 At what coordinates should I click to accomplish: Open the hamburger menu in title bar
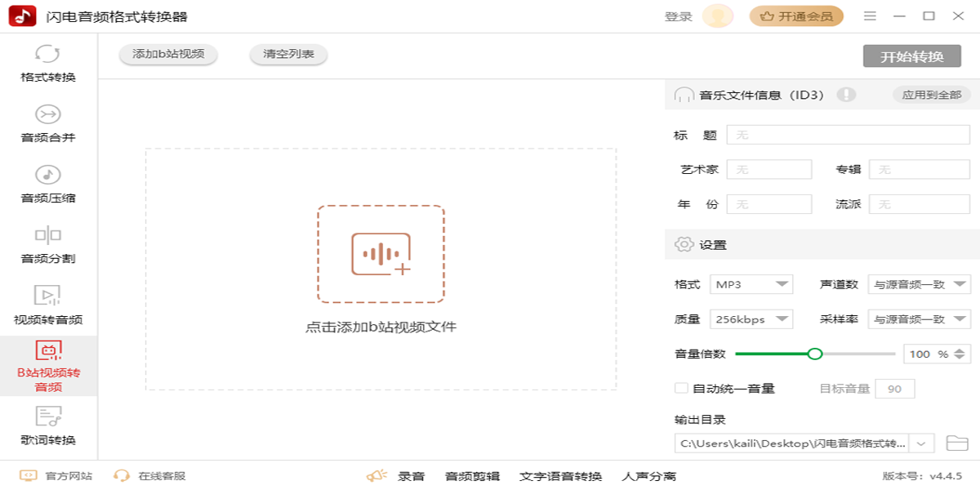(x=870, y=16)
